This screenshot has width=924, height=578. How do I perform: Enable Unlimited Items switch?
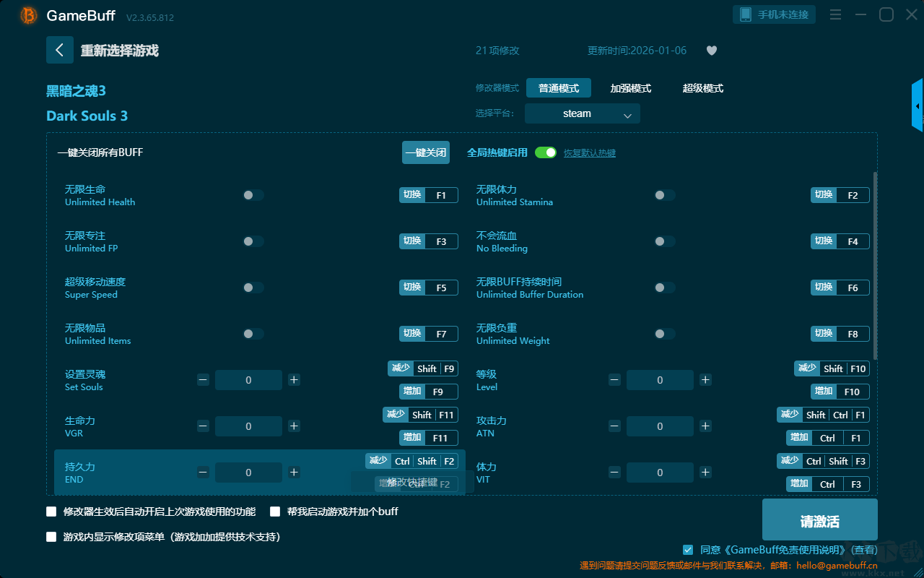pos(253,334)
